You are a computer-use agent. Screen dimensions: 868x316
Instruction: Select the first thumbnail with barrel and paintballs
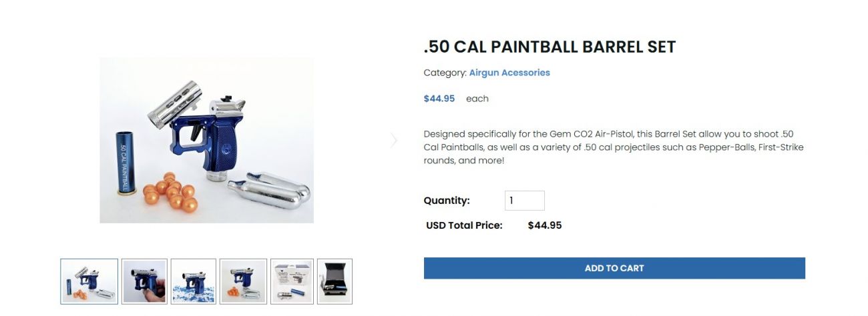89,281
